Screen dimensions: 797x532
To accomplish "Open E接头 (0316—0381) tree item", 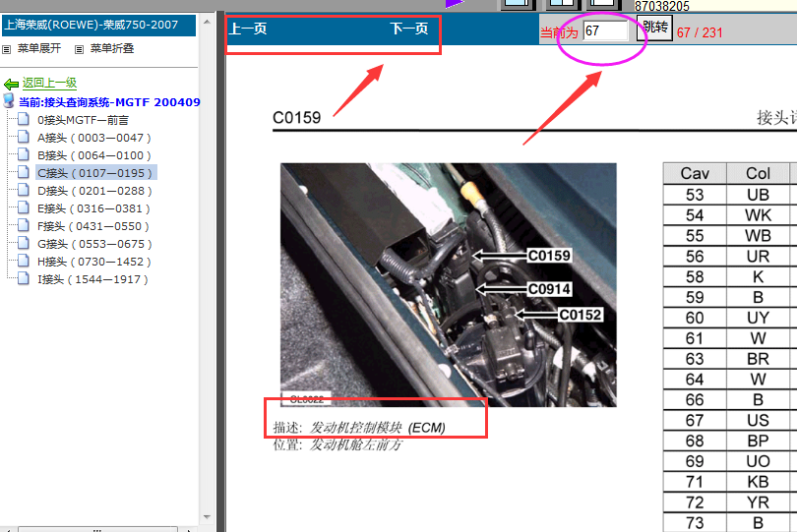I will [x=93, y=208].
